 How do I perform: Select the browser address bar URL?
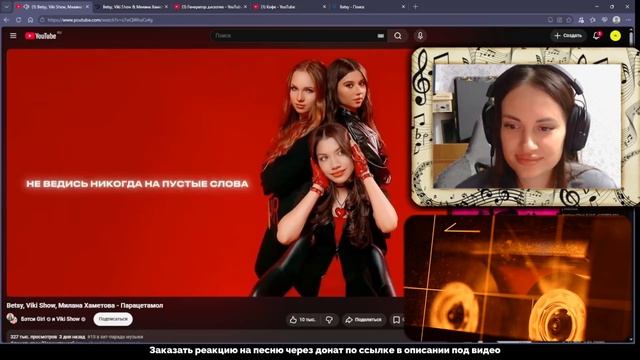click(100, 20)
